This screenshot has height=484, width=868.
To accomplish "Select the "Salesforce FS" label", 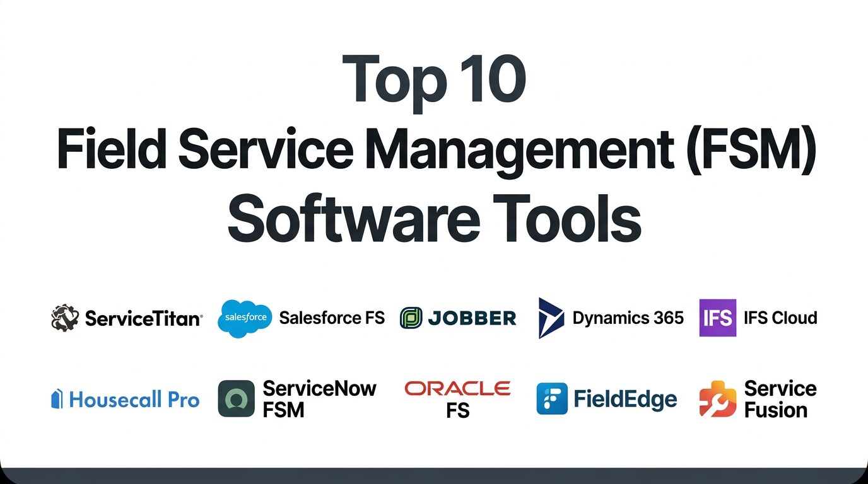I will pyautogui.click(x=332, y=318).
